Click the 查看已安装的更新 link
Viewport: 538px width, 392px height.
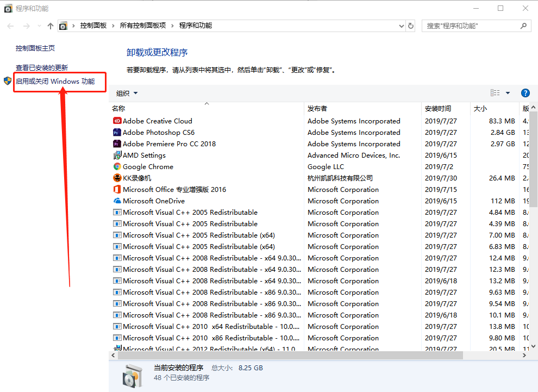[42, 67]
